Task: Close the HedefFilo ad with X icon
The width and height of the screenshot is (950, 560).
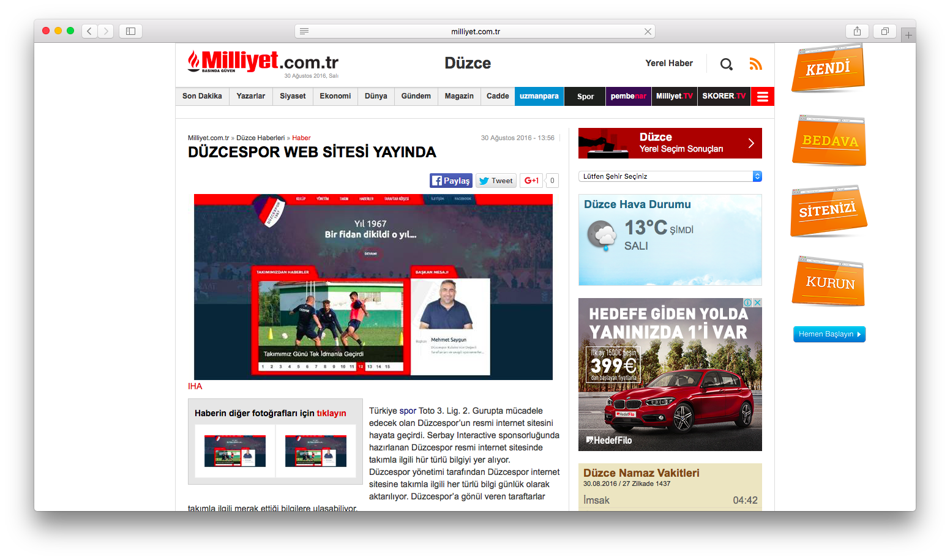Action: (758, 302)
